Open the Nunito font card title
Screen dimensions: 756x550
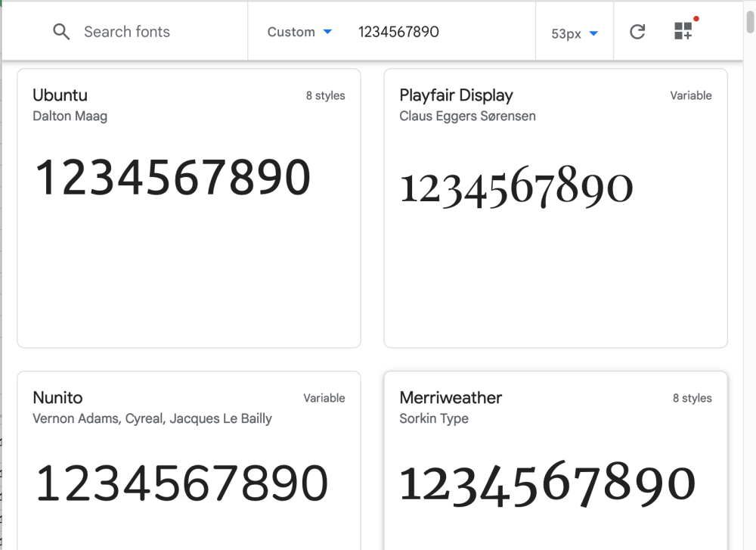coord(58,397)
